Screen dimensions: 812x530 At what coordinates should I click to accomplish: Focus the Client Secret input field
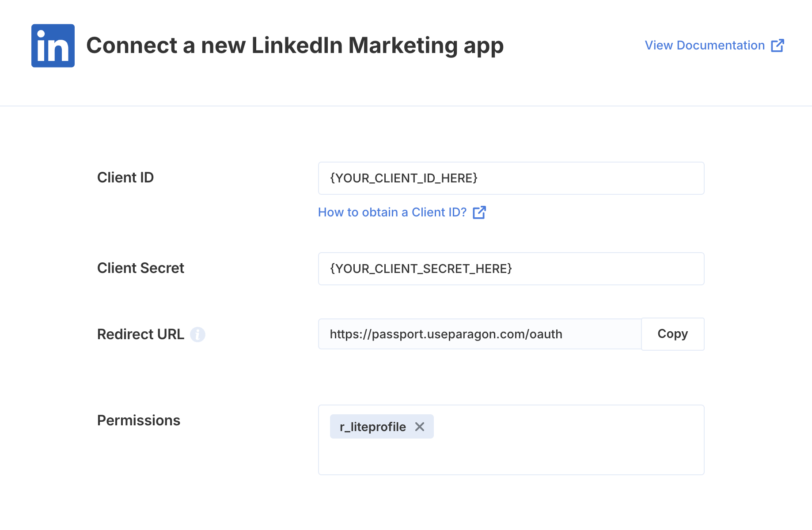511,269
